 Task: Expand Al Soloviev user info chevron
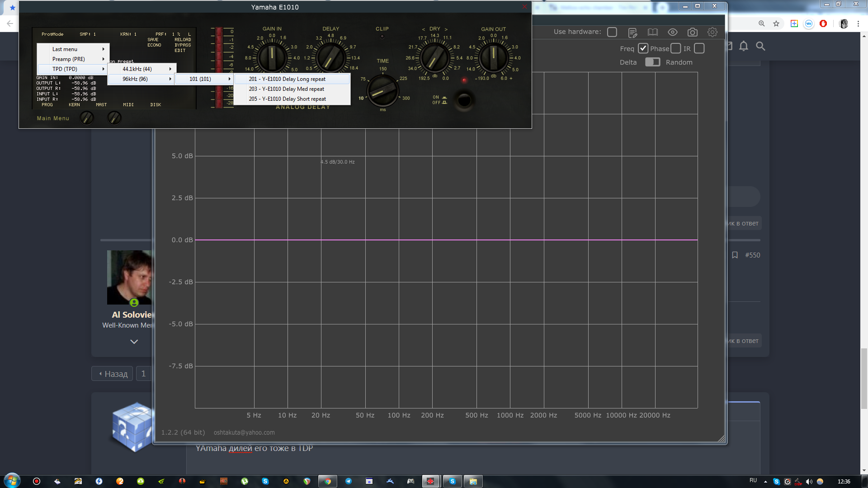(134, 342)
